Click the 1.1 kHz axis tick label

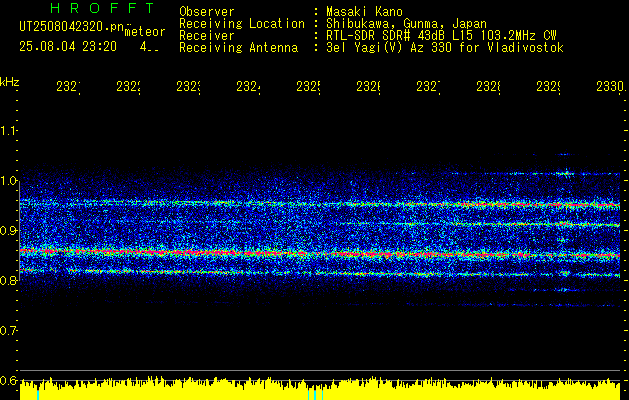(x=8, y=131)
